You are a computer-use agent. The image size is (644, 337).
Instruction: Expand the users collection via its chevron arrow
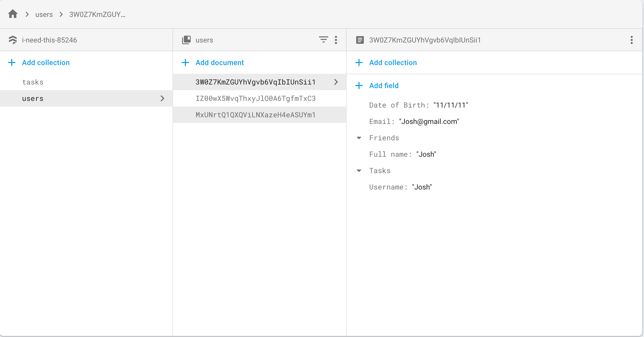click(x=163, y=98)
